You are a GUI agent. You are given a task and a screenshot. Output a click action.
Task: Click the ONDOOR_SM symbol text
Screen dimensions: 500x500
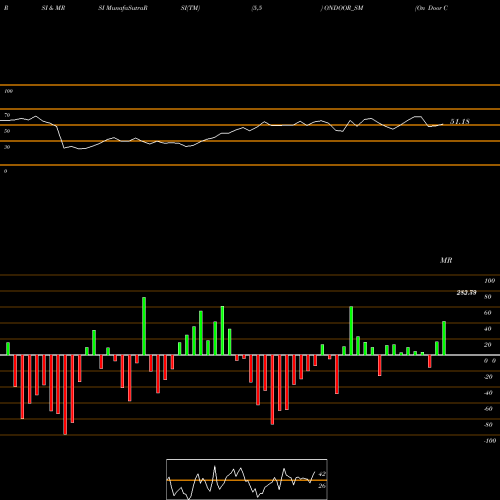[x=343, y=8]
